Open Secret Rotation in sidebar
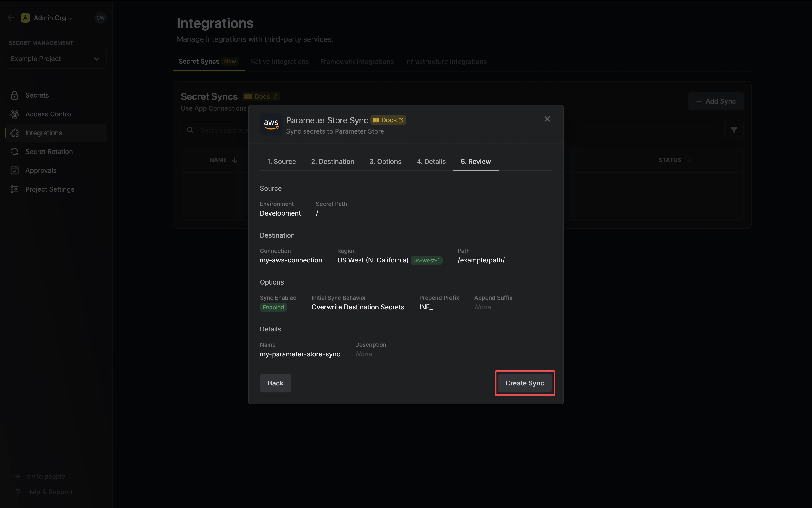 [x=56, y=152]
